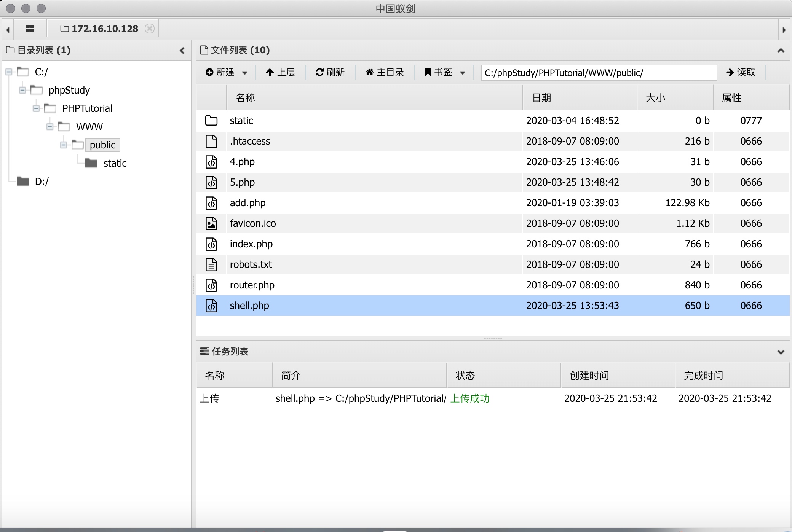Go to home directory via 主目录
Viewport: 792px width, 532px height.
coord(385,72)
